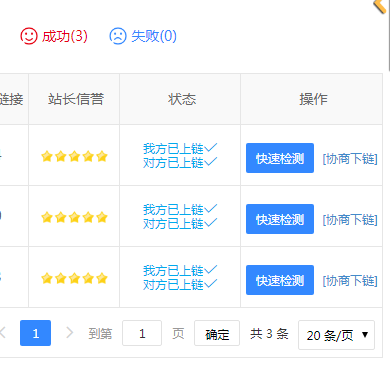Open 协商下链 link in third row
This screenshot has width=390, height=384.
(x=350, y=281)
